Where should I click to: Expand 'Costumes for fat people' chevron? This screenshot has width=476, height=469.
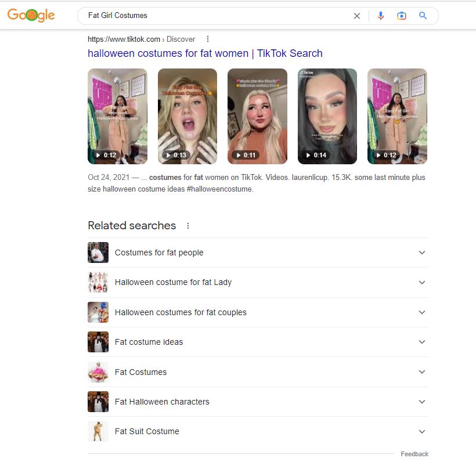click(422, 252)
